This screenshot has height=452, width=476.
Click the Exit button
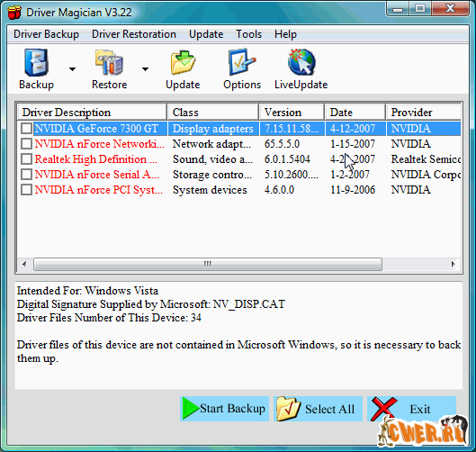(411, 409)
